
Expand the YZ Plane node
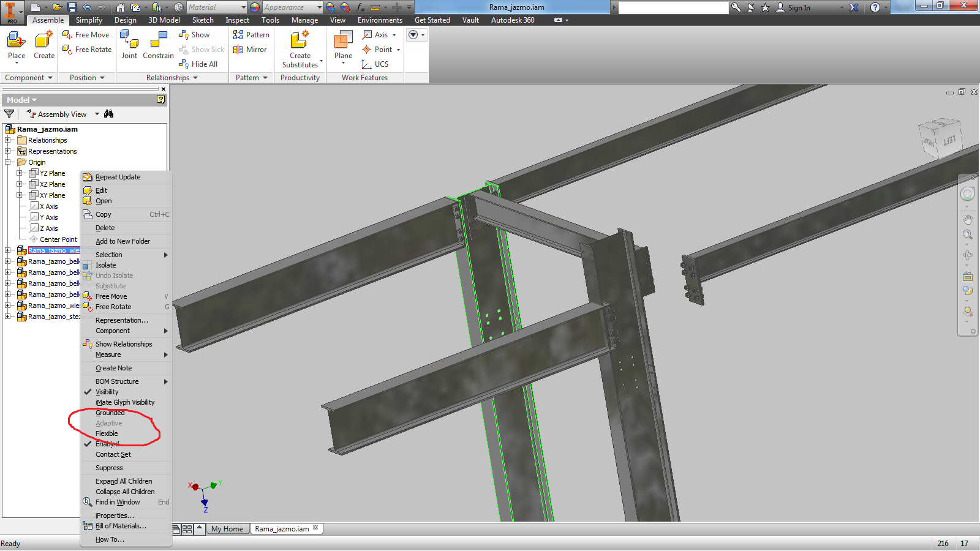pyautogui.click(x=20, y=173)
